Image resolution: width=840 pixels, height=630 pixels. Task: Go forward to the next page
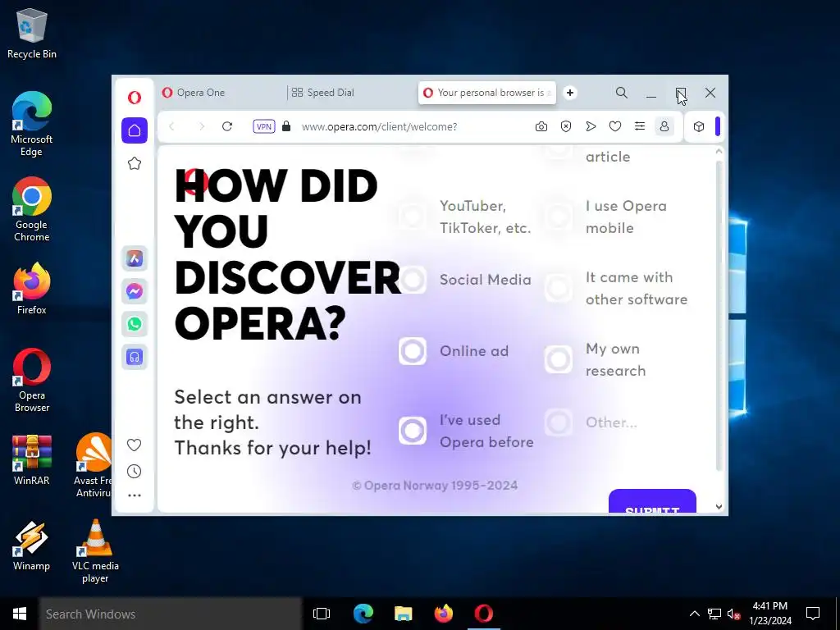click(x=202, y=126)
